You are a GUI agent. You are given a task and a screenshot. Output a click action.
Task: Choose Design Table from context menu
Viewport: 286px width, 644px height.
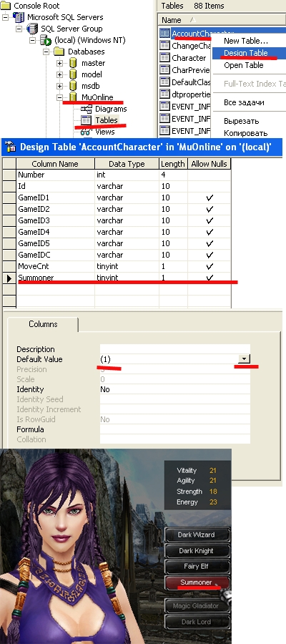point(246,53)
